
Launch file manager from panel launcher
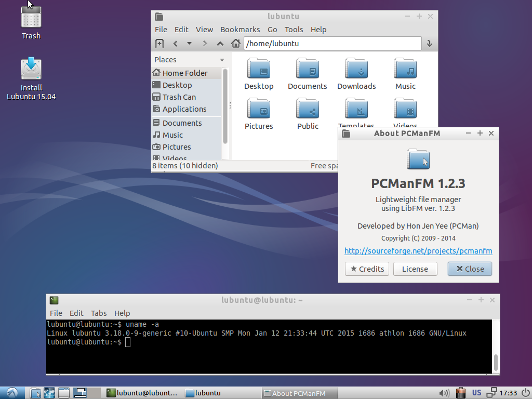(35, 393)
